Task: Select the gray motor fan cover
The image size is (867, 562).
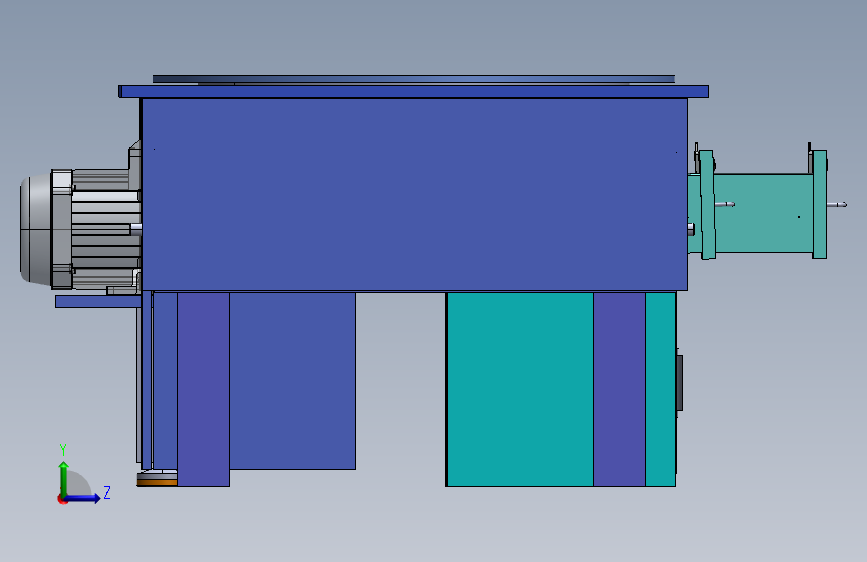Action: coord(35,229)
